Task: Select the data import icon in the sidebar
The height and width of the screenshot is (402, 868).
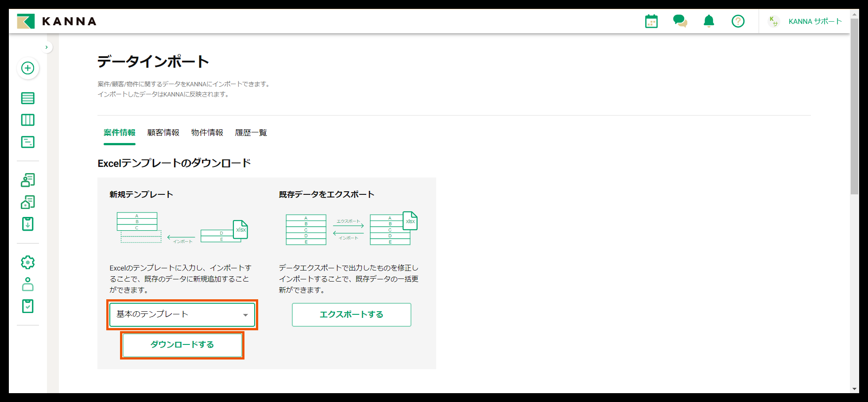Action: click(27, 224)
